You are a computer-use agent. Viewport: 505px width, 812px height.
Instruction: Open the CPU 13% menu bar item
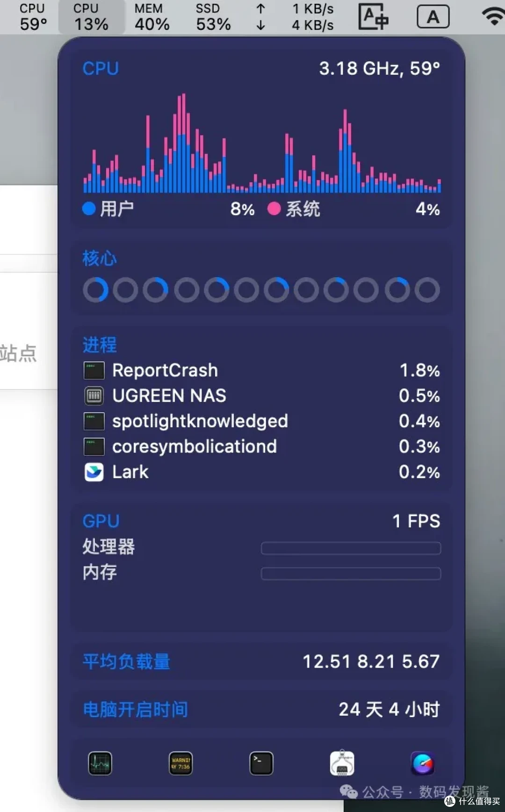(x=91, y=17)
